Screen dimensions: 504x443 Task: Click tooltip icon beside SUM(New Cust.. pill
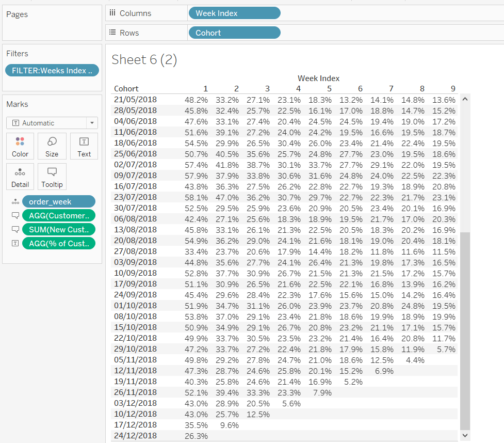click(x=14, y=229)
